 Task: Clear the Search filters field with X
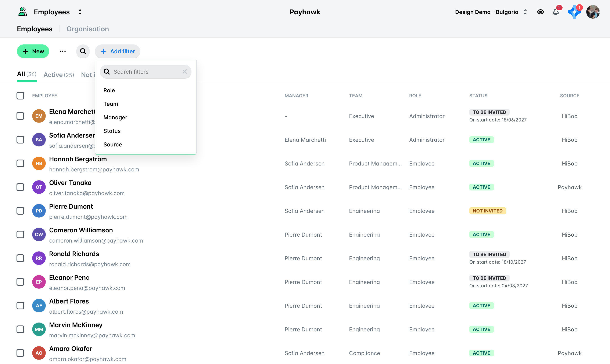185,72
